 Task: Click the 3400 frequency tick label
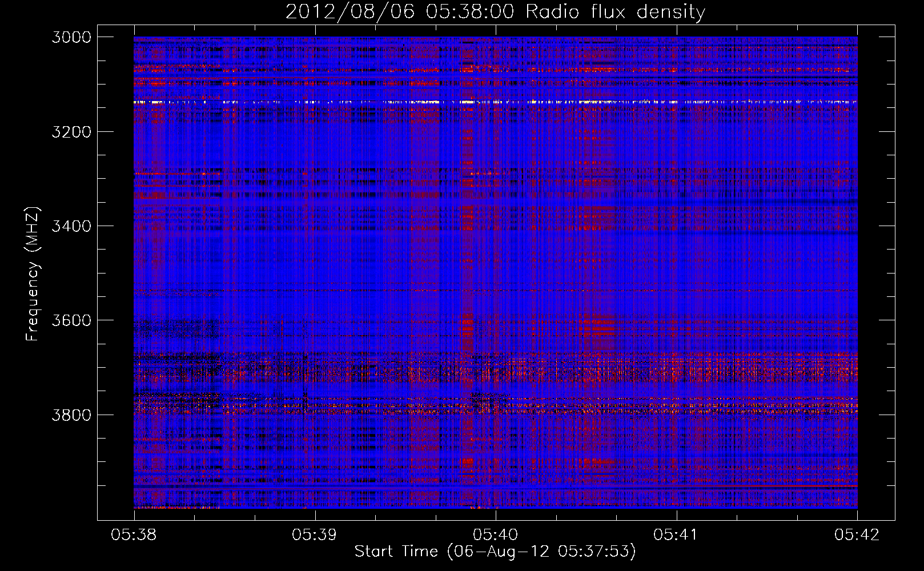click(x=71, y=226)
